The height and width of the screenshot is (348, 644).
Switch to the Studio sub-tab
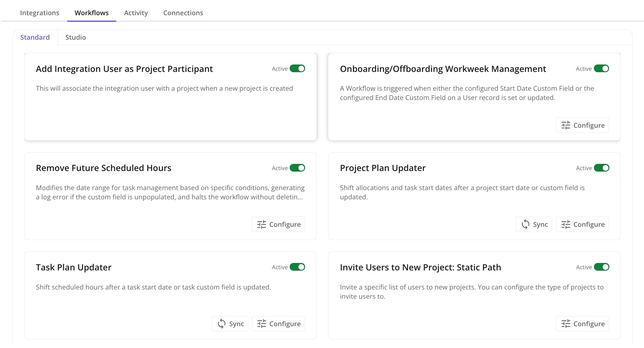[75, 37]
